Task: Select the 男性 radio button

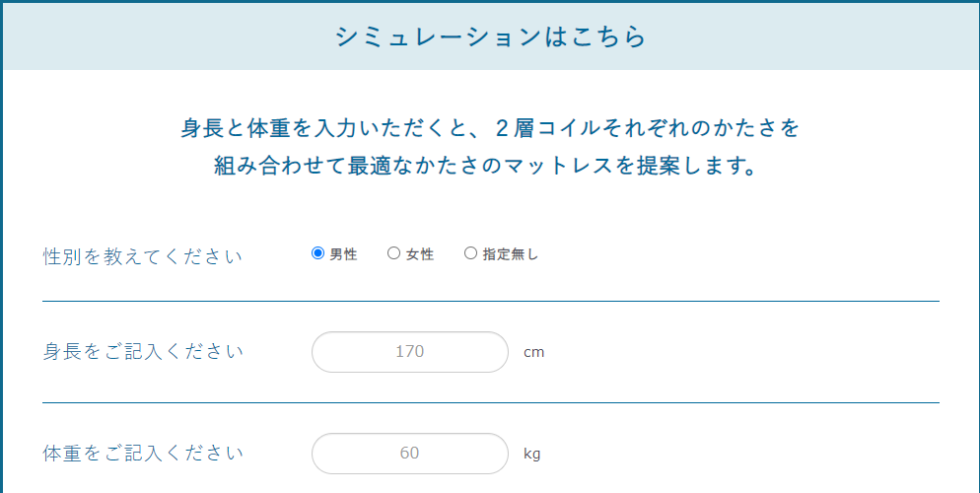Action: coord(317,253)
